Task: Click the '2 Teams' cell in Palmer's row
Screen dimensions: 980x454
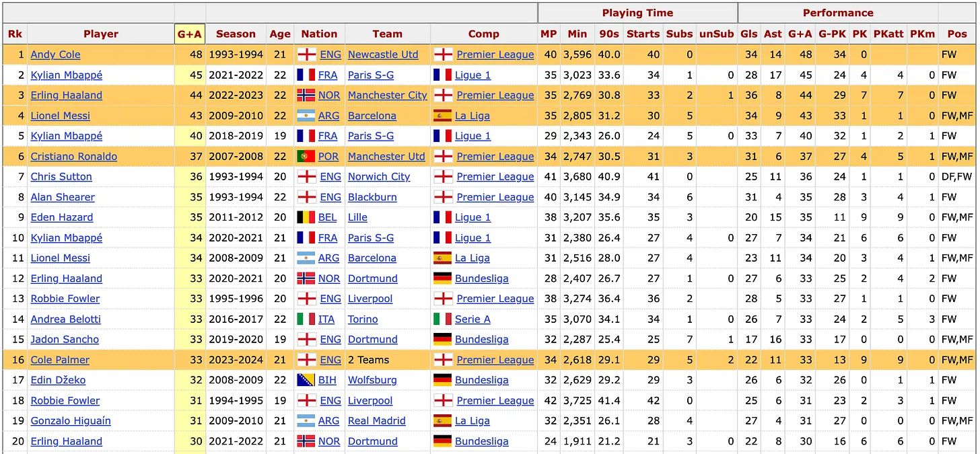Action: click(369, 360)
